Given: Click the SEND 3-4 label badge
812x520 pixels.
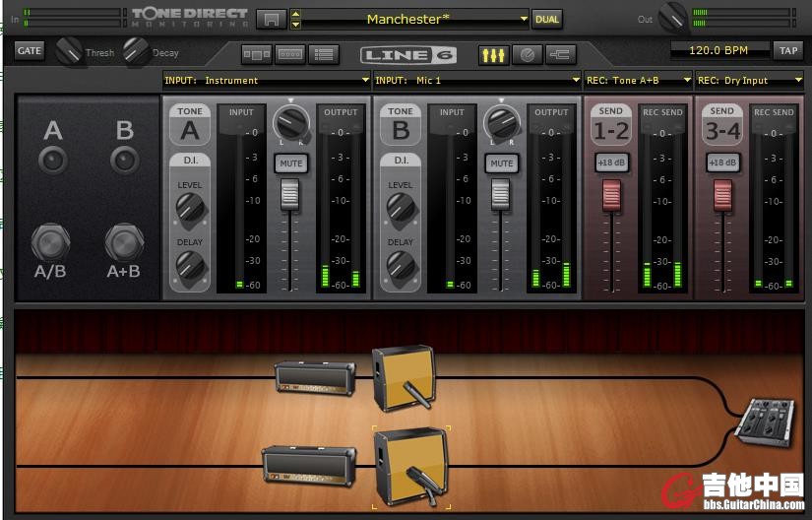Looking at the screenshot, I should 722,125.
